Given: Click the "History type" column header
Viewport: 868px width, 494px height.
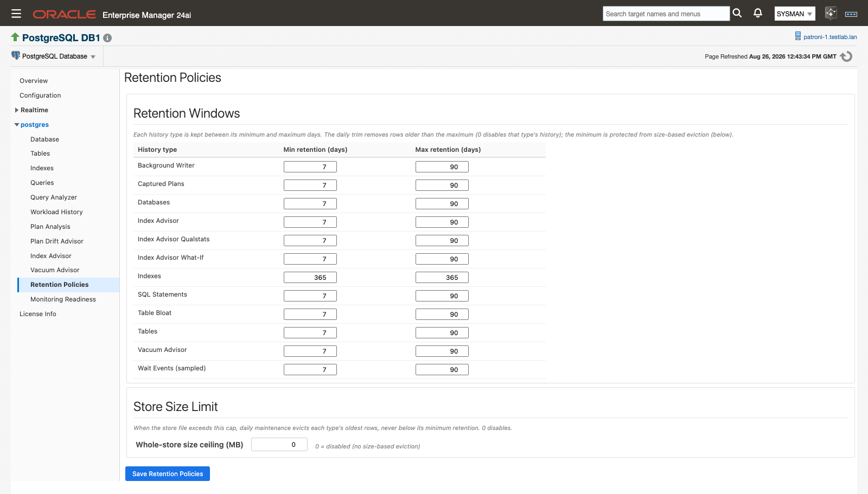Looking at the screenshot, I should click(157, 150).
